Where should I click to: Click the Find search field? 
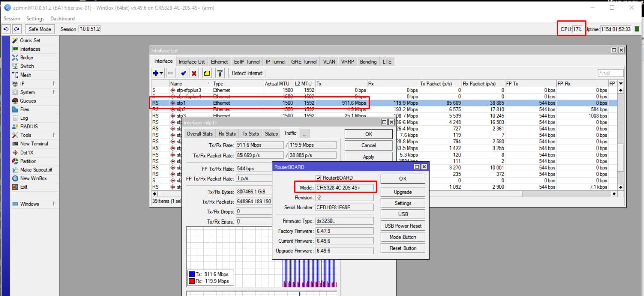point(611,73)
